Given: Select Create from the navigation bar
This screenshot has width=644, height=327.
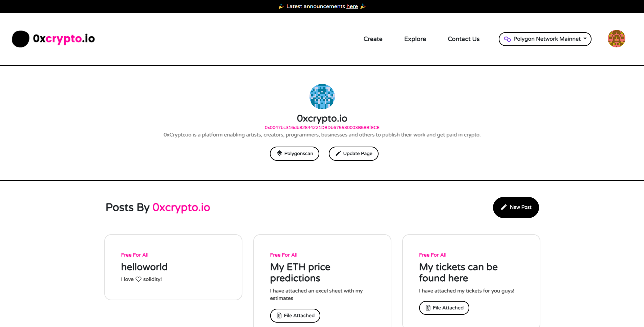Looking at the screenshot, I should click(x=373, y=39).
